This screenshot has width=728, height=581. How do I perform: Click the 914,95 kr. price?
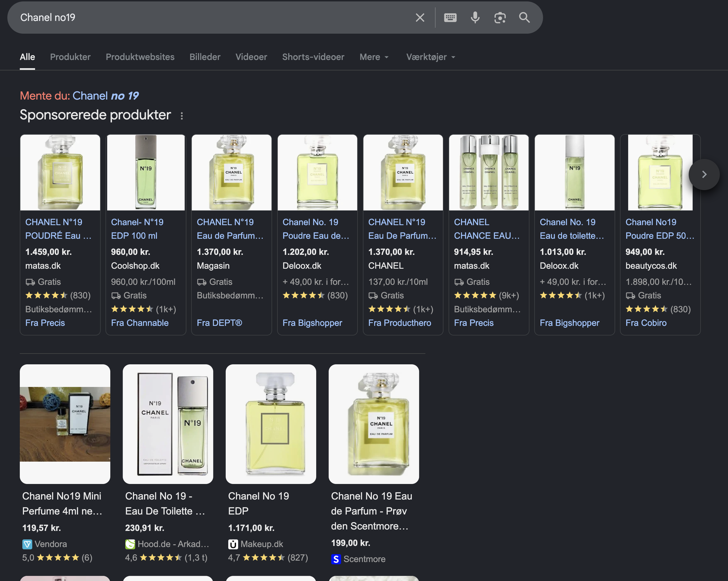coord(474,252)
